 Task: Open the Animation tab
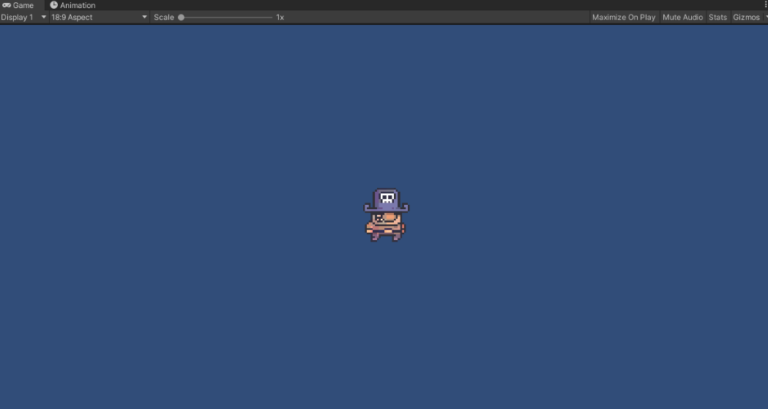(x=73, y=5)
